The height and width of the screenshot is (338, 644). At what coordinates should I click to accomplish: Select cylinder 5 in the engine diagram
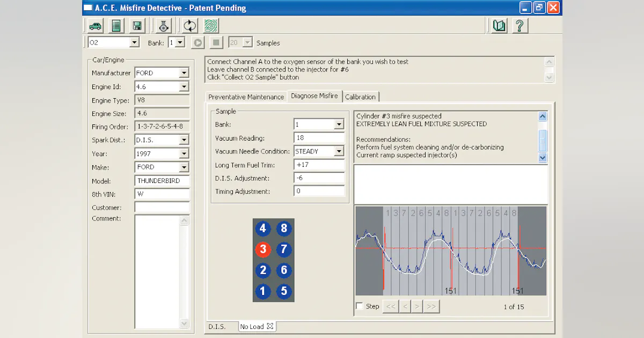click(284, 291)
